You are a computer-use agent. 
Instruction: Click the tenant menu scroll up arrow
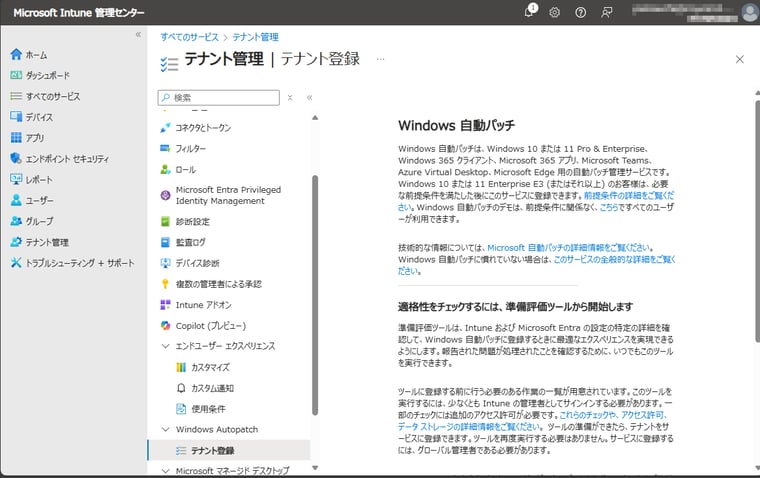coord(315,117)
